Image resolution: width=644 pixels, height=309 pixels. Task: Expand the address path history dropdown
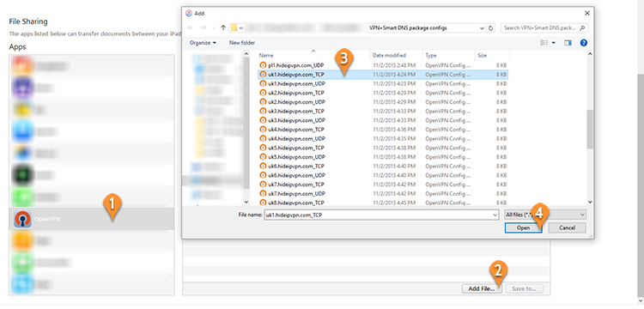point(483,28)
